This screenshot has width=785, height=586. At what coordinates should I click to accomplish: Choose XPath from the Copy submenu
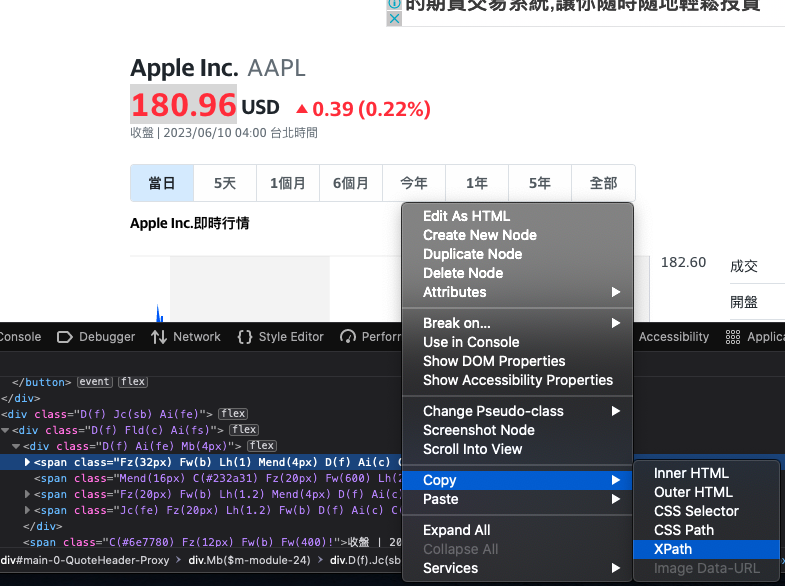tap(672, 549)
